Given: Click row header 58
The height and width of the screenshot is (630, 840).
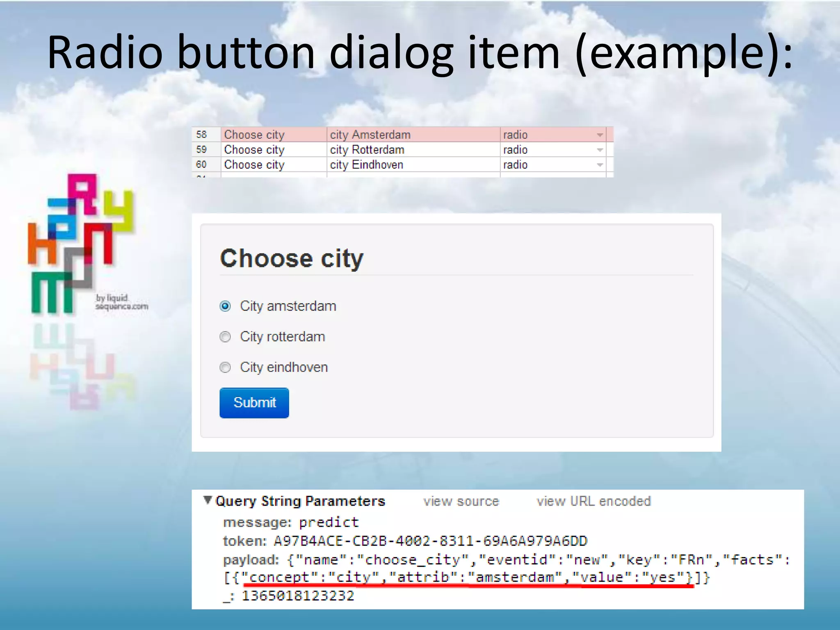Looking at the screenshot, I should coord(206,135).
